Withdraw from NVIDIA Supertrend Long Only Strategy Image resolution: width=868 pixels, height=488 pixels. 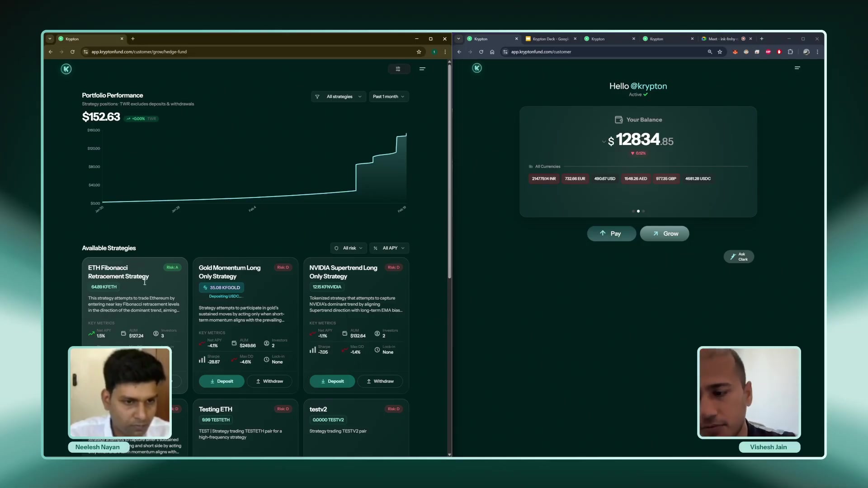point(380,381)
